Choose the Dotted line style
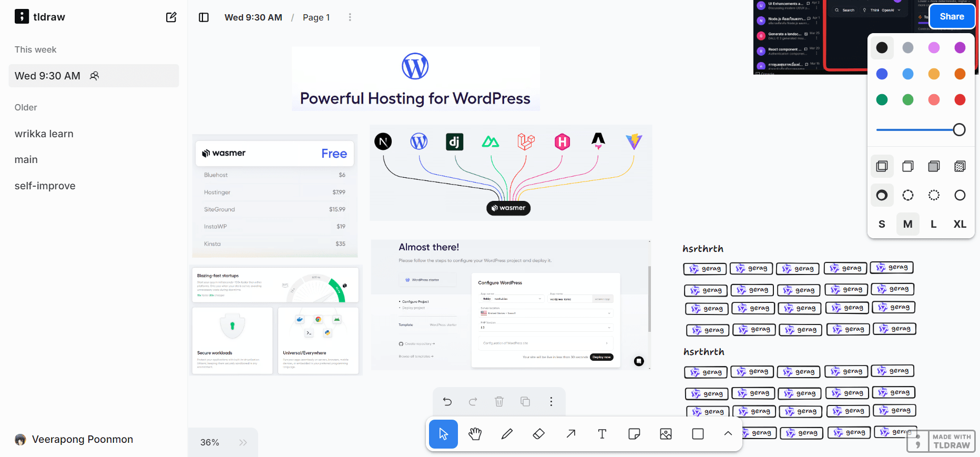 click(934, 195)
